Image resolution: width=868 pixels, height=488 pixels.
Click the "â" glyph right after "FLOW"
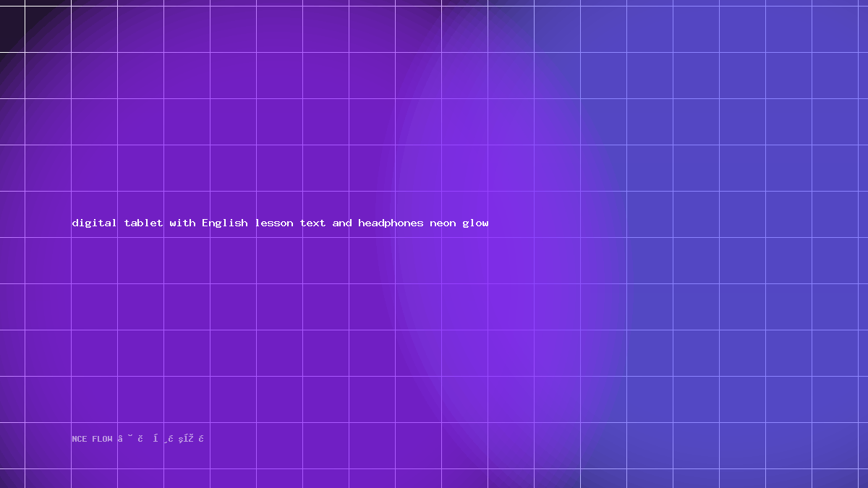point(120,439)
